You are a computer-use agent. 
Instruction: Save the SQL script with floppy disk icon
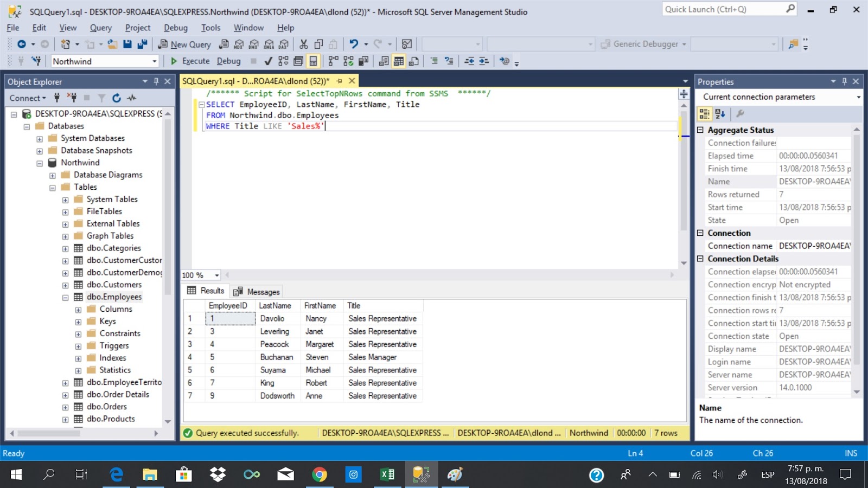coord(126,44)
